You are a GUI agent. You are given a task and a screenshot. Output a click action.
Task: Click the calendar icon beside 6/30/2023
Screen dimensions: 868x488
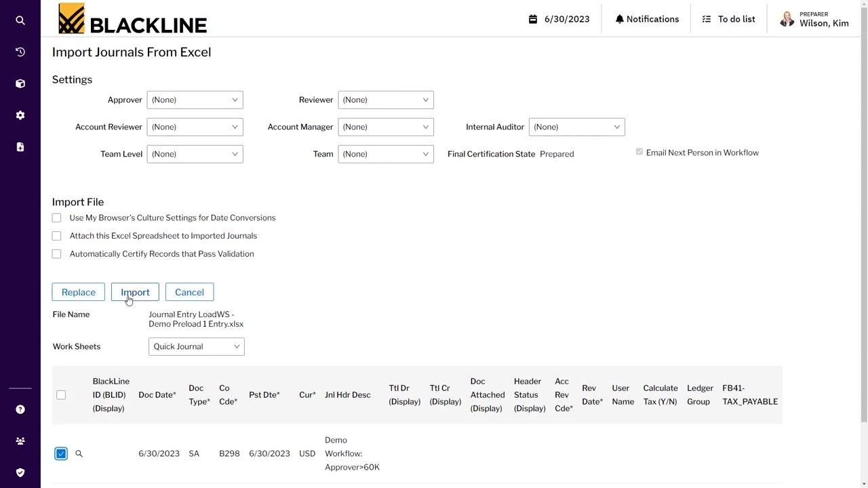(533, 19)
